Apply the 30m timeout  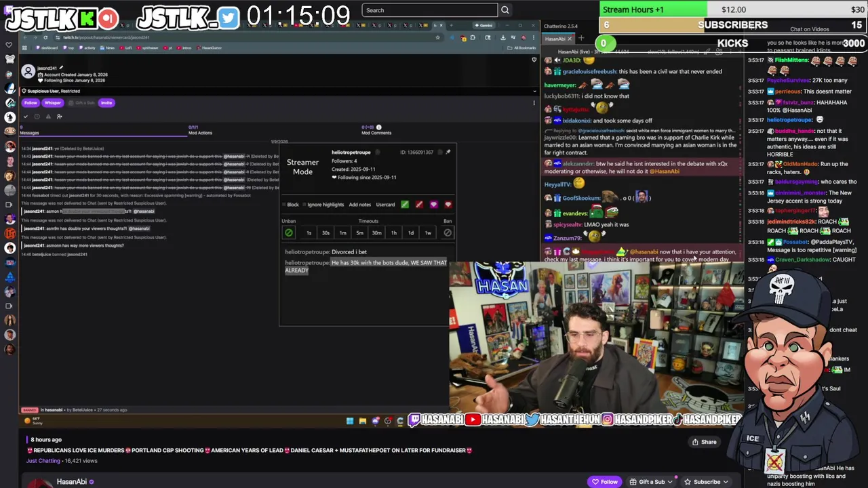pyautogui.click(x=376, y=232)
